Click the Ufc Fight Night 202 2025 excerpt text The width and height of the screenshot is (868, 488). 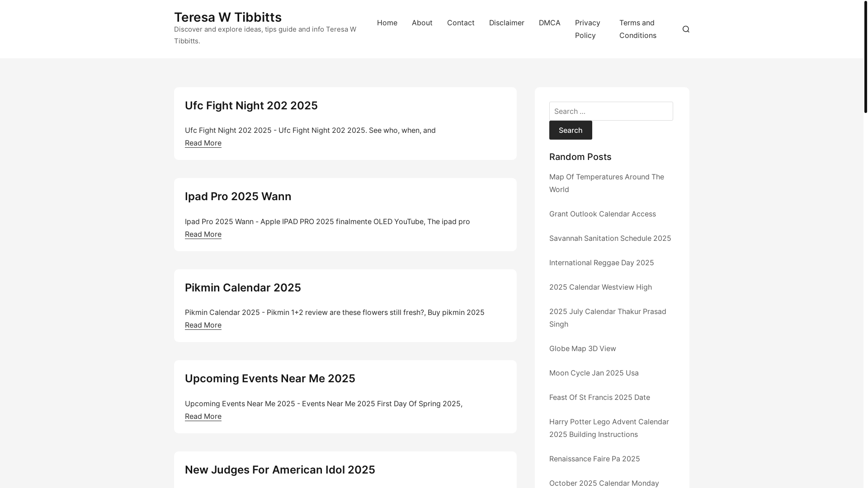310,130
